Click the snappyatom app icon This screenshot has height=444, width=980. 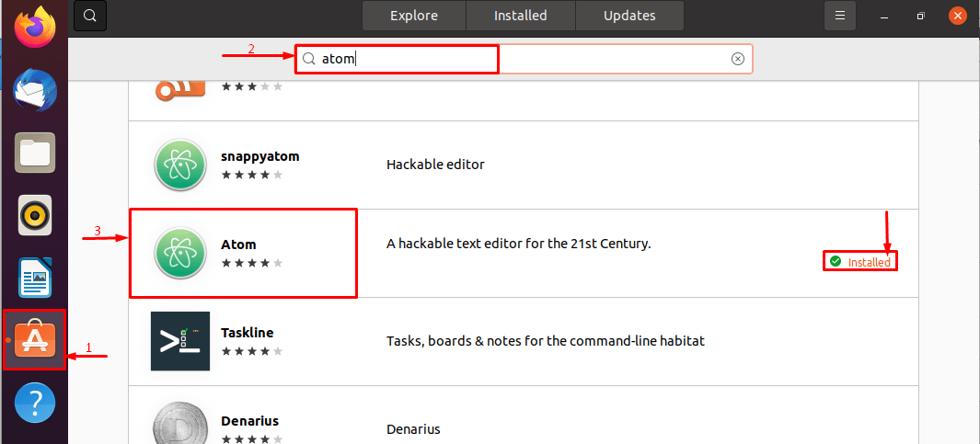tap(180, 165)
